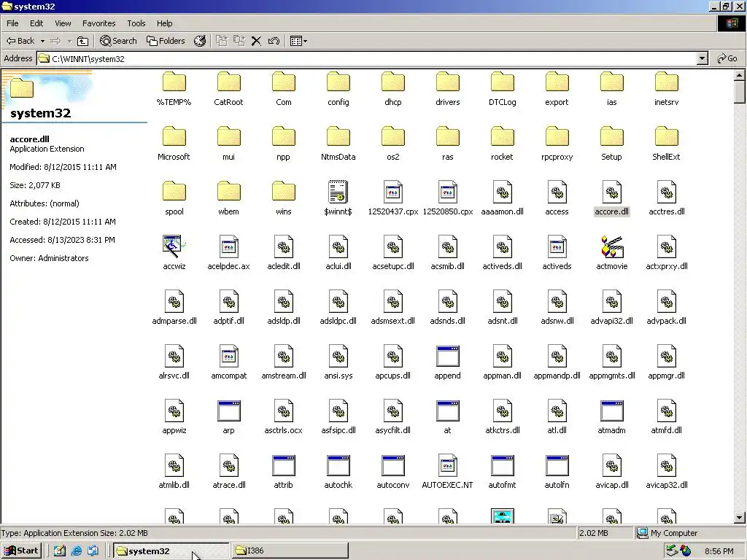Viewport: 747px width, 560px height.
Task: Go back using the Back button
Action: [20, 41]
